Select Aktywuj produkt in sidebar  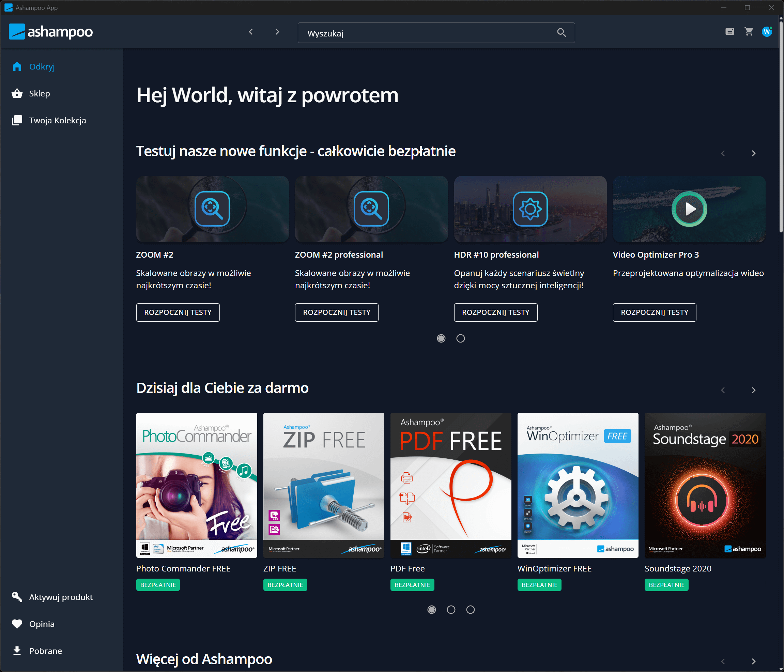tap(61, 597)
